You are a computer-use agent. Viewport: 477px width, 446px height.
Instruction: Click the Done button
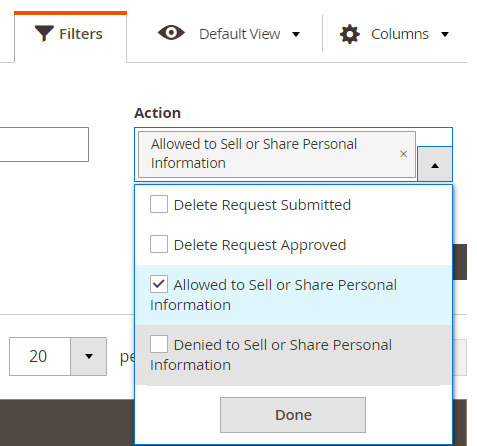[x=293, y=415]
